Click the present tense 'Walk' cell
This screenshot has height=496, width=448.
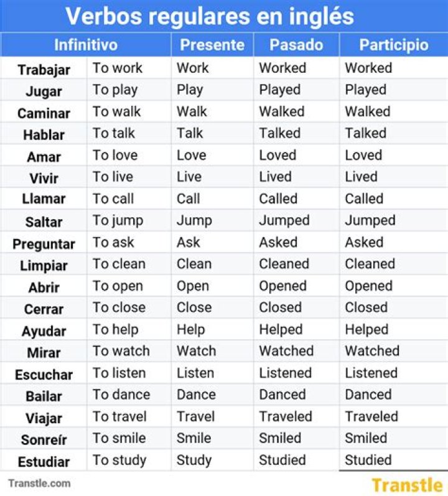pyautogui.click(x=192, y=112)
